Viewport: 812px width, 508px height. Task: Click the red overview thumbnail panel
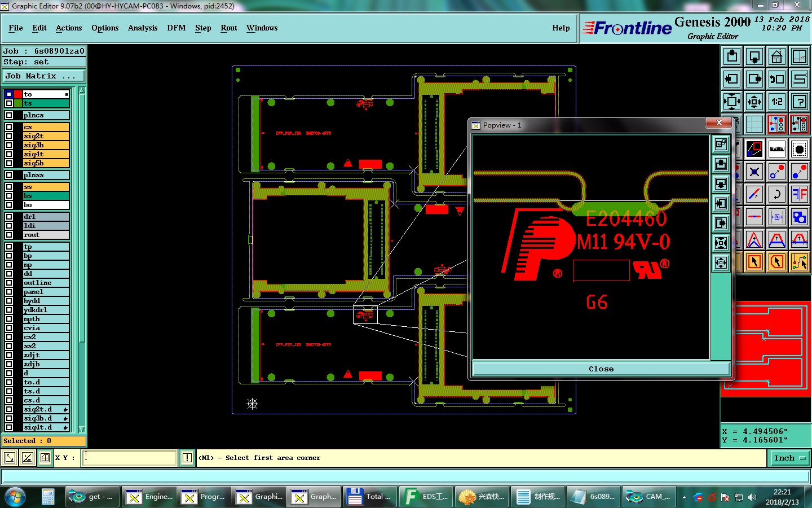click(x=766, y=349)
